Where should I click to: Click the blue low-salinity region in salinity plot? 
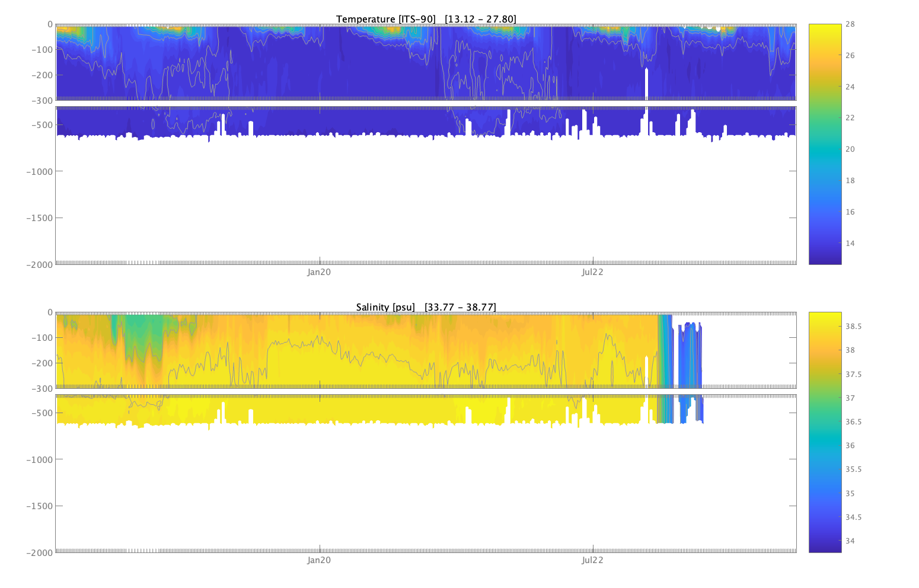point(689,356)
